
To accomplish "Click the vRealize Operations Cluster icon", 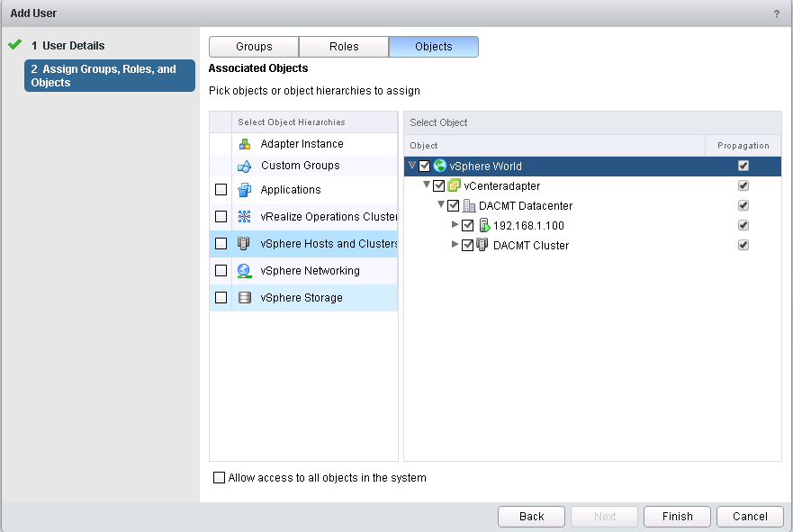I will click(245, 216).
